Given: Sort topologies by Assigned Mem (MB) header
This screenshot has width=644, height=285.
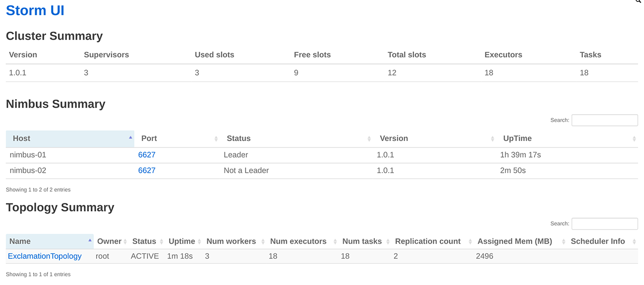Looking at the screenshot, I should (515, 241).
